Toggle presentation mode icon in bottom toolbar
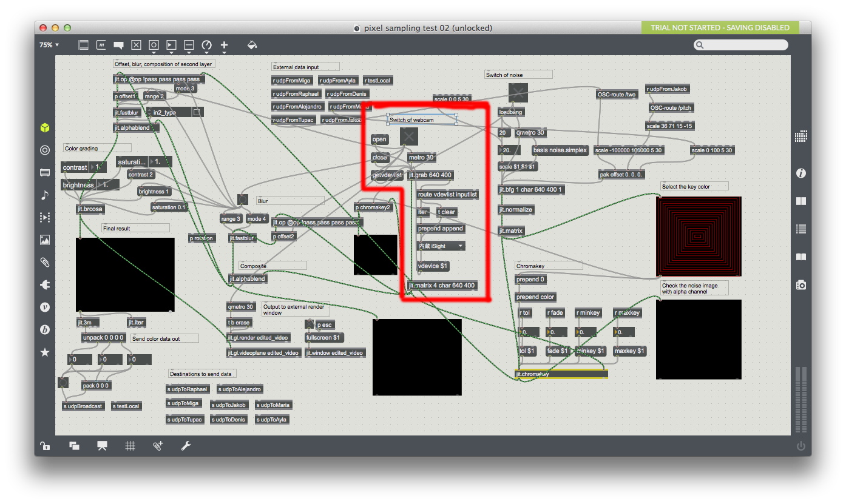This screenshot has width=846, height=504. [x=102, y=446]
